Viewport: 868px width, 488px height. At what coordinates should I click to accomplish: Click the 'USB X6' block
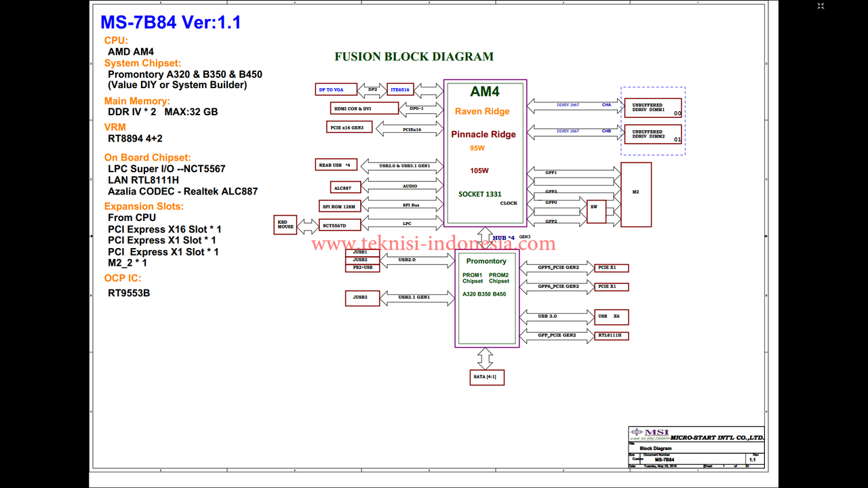[611, 317]
